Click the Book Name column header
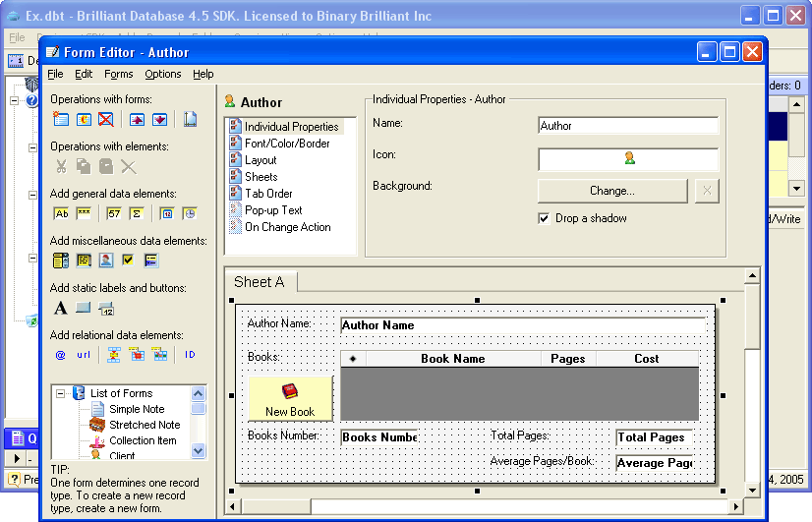The width and height of the screenshot is (812, 522). pos(453,359)
